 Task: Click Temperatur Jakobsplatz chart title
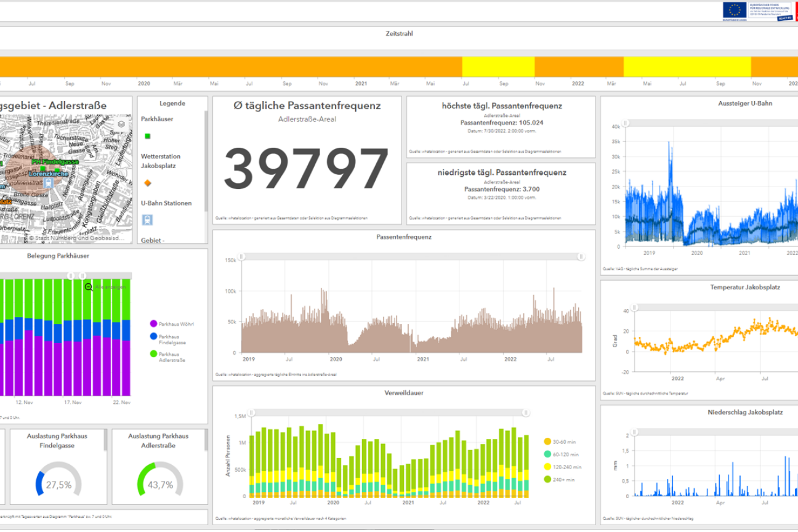(744, 287)
